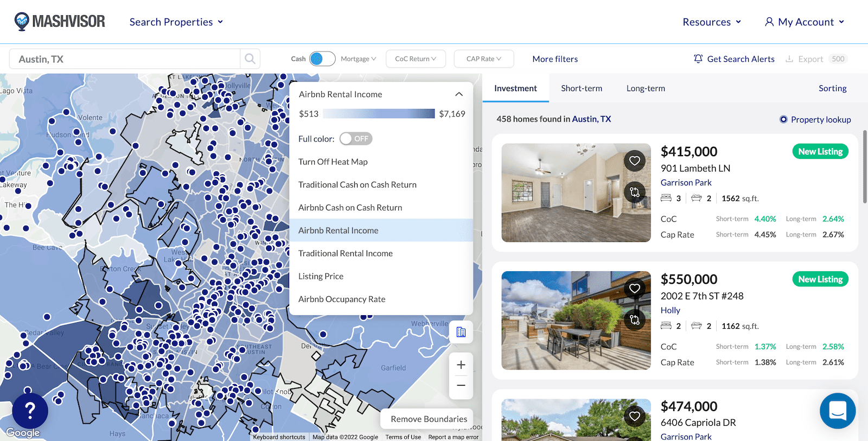The image size is (868, 441).
Task: Zoom in on the map
Action: click(x=461, y=365)
